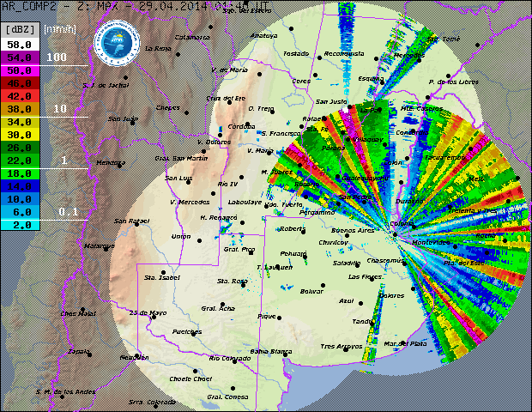Select the 30.0 dBZ yellow legend swatch
This screenshot has width=532, height=412.
coord(20,135)
